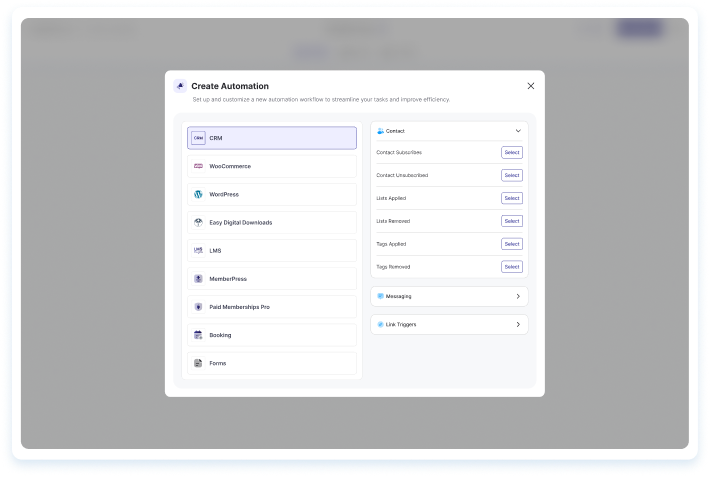Screen dimensions: 710x477
Task: Expand the Messaging section chevron
Action: (518, 296)
